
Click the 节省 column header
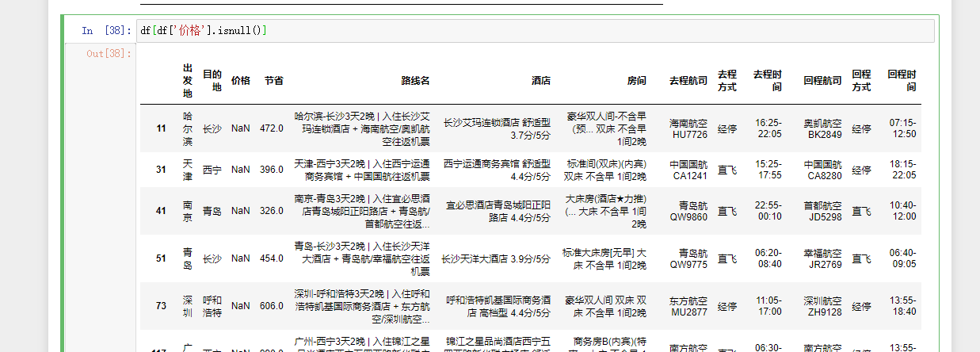[273, 81]
